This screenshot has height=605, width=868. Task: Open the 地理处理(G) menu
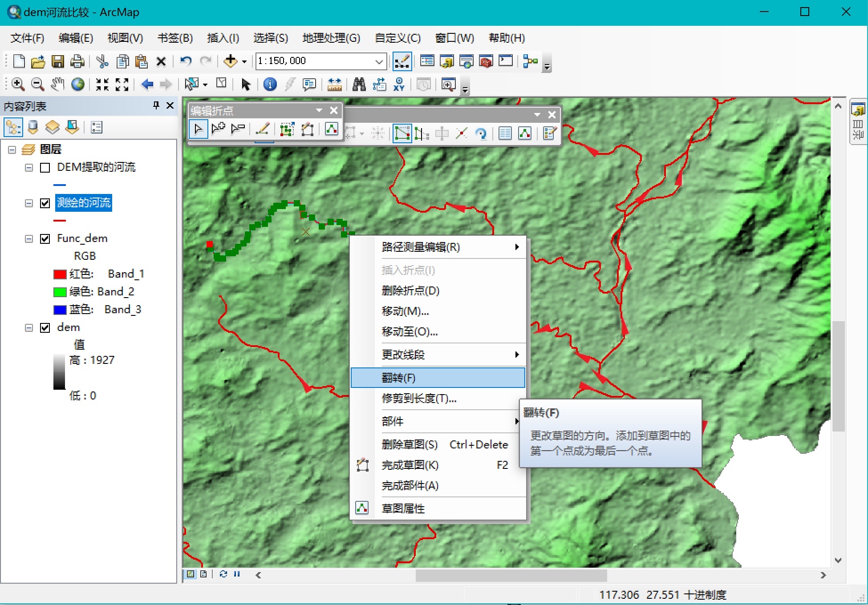point(331,38)
